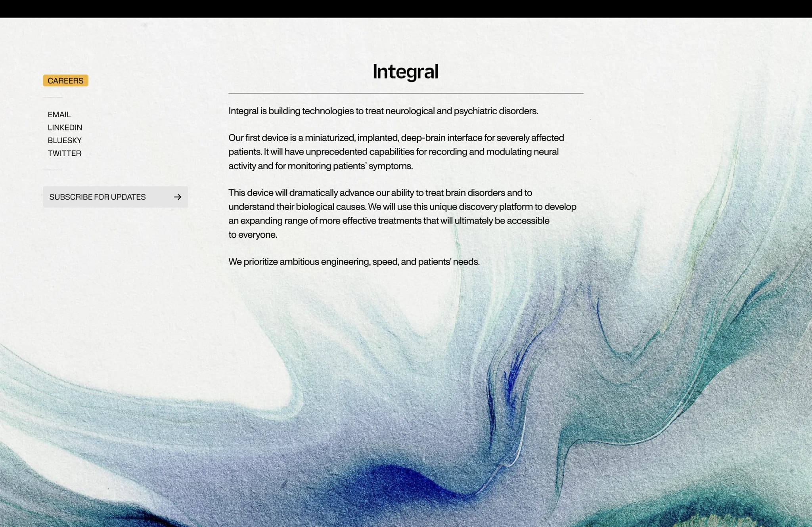Image resolution: width=812 pixels, height=527 pixels.
Task: Select the EMAIL item in the sidebar menu
Action: 59,115
